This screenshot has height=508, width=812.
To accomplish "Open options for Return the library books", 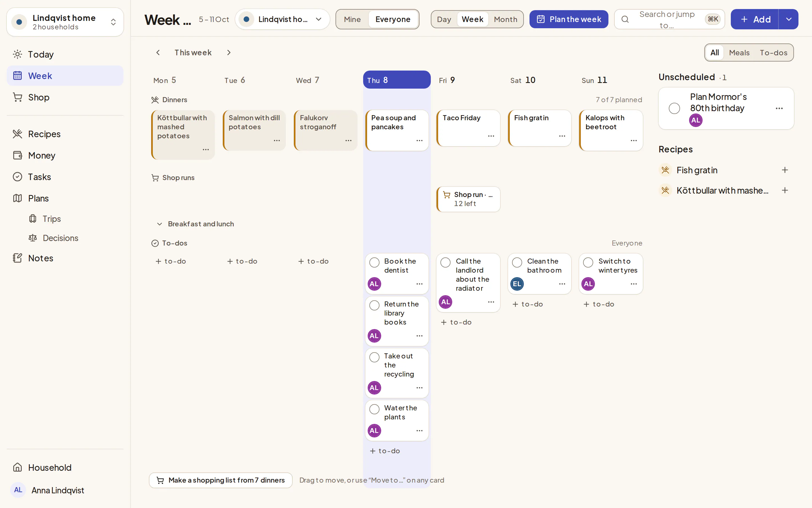I will point(420,336).
